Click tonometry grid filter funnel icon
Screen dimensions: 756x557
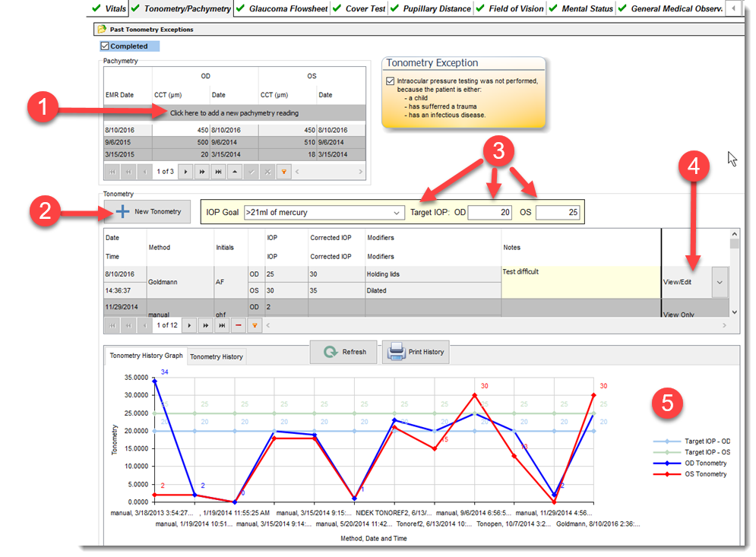(x=255, y=325)
